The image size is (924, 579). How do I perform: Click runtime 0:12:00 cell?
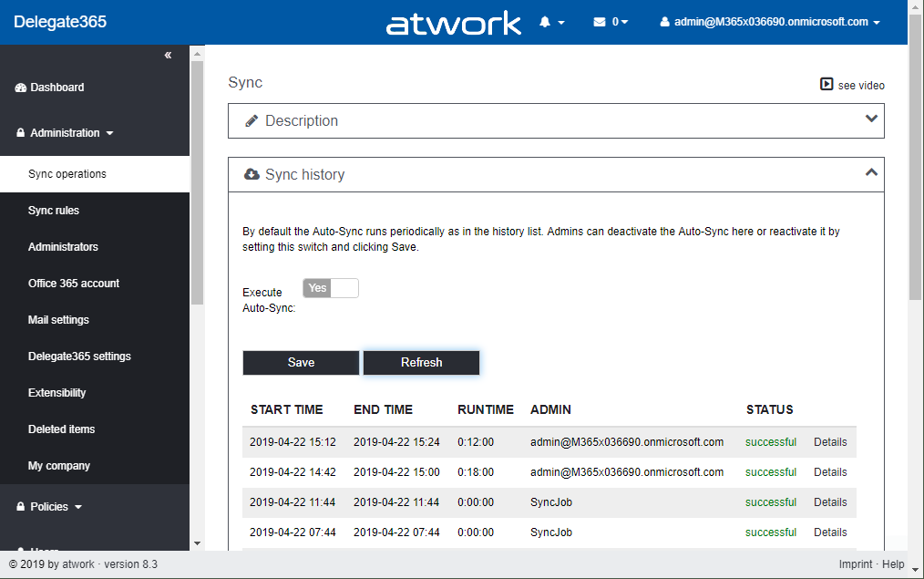pos(476,442)
